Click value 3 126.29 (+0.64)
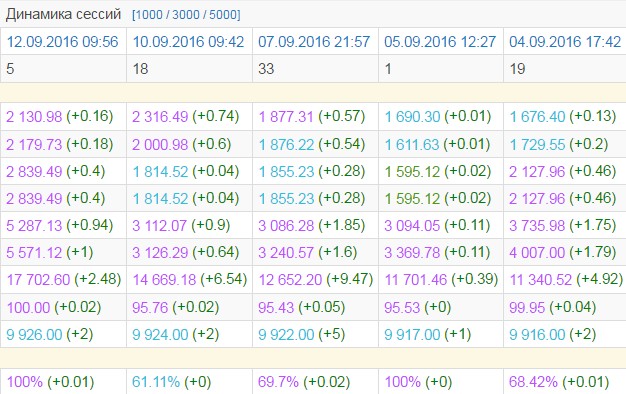Image resolution: width=626 pixels, height=394 pixels. (x=186, y=253)
